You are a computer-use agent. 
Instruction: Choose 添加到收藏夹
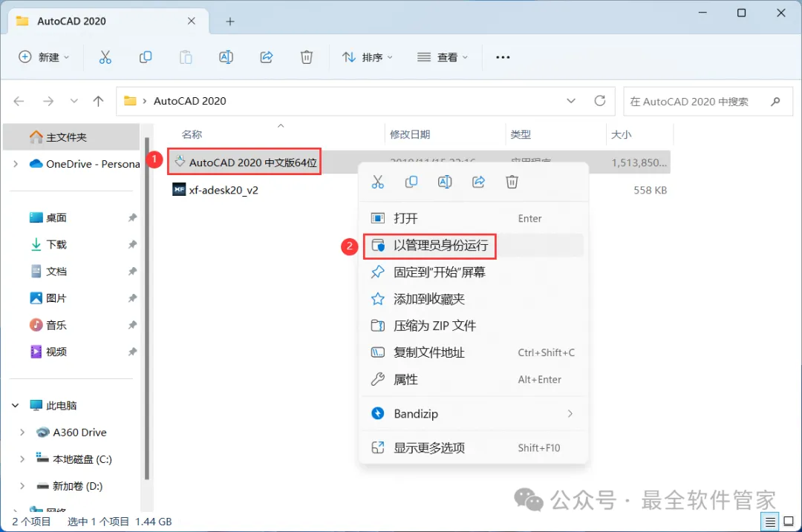[x=473, y=299]
